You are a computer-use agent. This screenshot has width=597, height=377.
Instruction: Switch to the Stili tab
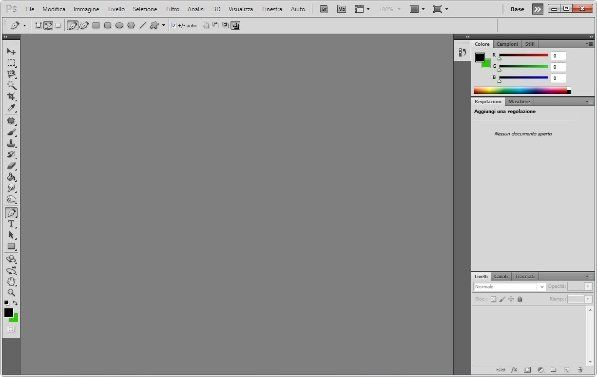coord(529,44)
